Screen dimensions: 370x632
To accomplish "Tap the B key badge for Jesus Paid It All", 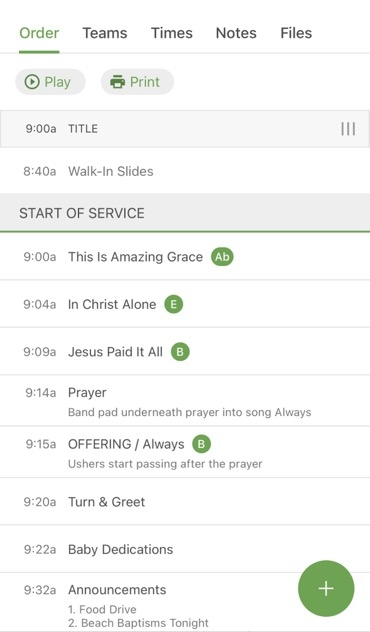I will [180, 352].
